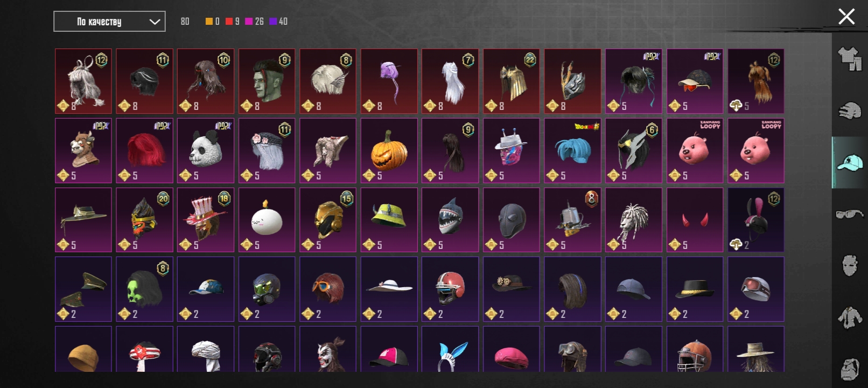Open the backpack category icon at bottom
This screenshot has width=868, height=388.
click(850, 369)
